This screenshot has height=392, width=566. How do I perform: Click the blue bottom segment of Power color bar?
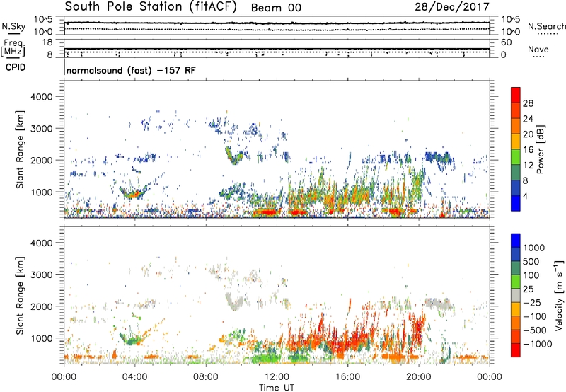click(516, 203)
